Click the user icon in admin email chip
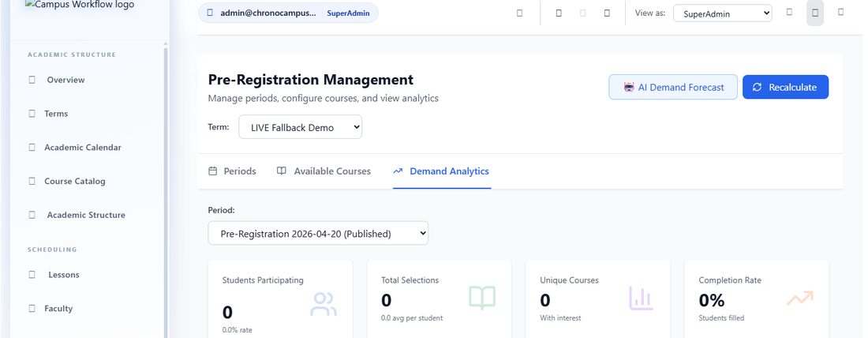This screenshot has height=338, width=868. tap(210, 13)
